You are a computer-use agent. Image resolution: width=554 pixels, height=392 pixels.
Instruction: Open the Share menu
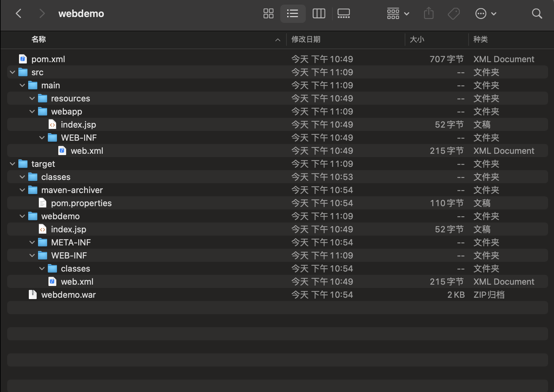point(429,13)
